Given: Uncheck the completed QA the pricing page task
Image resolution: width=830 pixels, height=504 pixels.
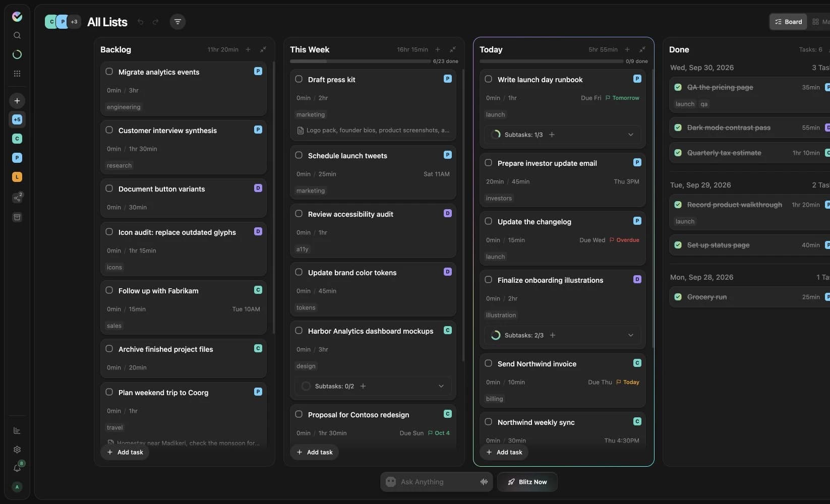Looking at the screenshot, I should (678, 87).
